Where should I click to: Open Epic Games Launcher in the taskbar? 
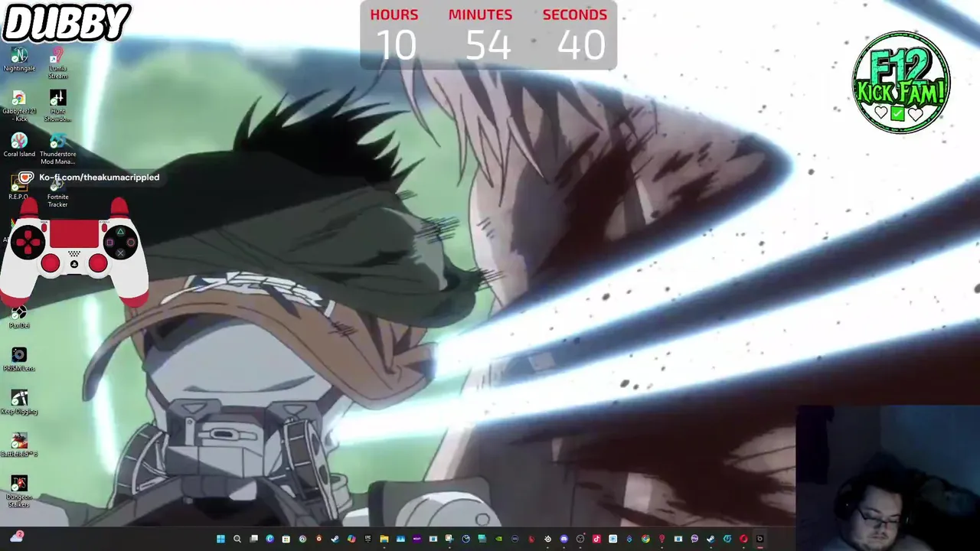[x=367, y=539]
